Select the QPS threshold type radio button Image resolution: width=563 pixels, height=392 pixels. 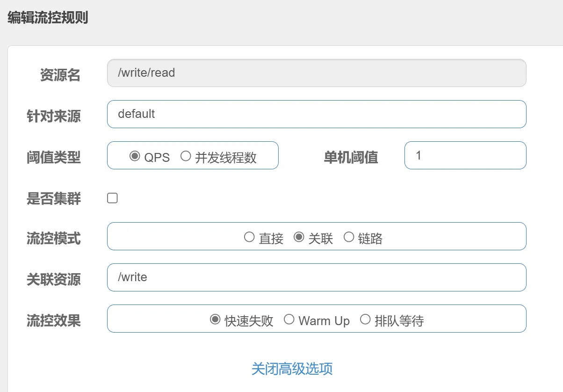(x=135, y=156)
